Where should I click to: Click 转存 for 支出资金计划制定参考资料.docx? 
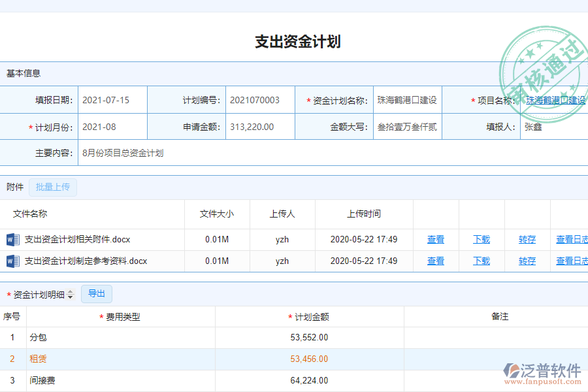[x=527, y=261]
